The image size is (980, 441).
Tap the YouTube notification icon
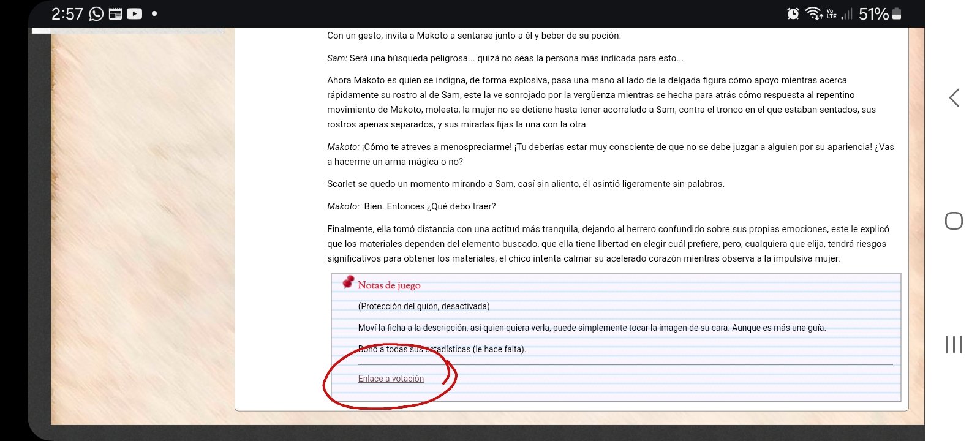134,13
